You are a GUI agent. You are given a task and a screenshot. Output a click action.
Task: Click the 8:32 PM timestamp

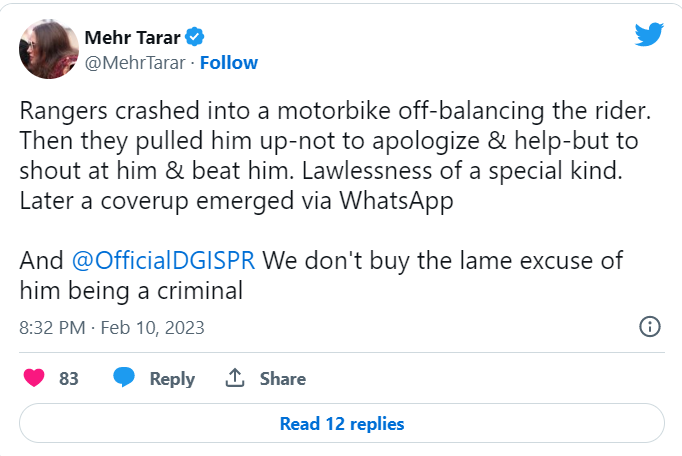(x=53, y=328)
